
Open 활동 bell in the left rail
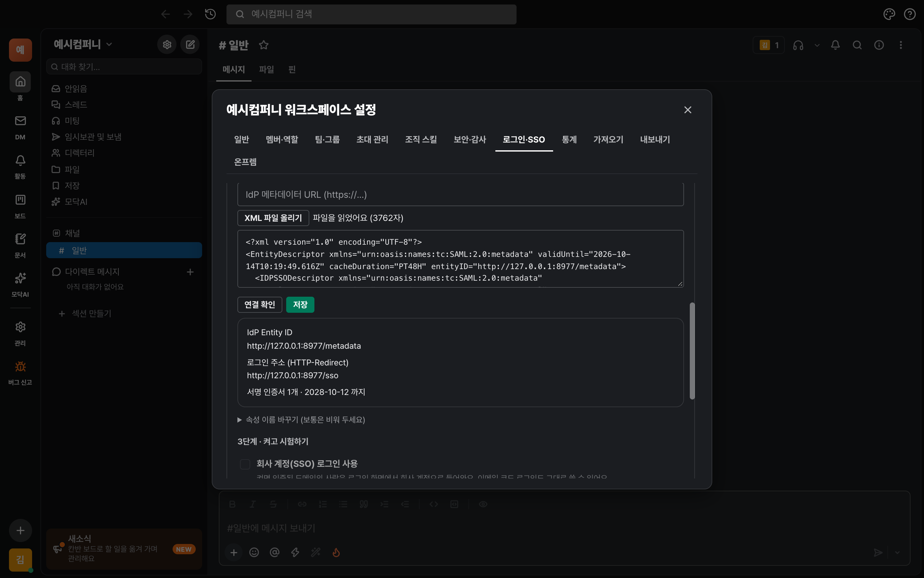pos(20,167)
